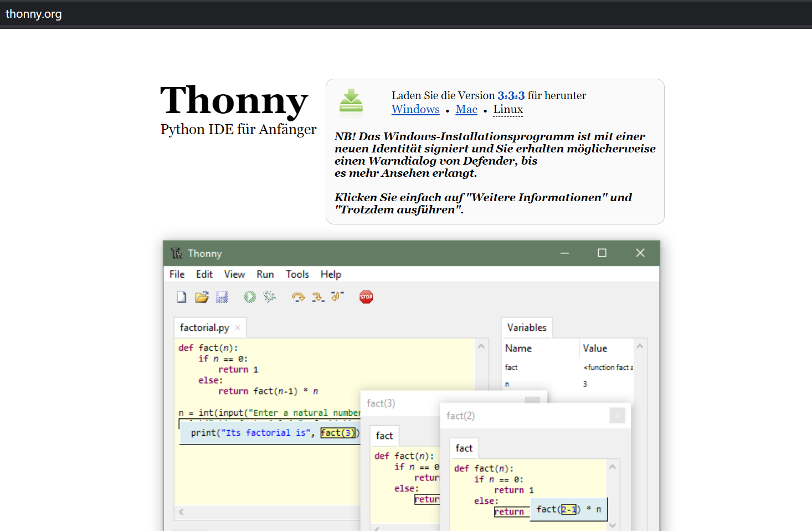
Task: Click the Open folder icon in toolbar
Action: [202, 297]
